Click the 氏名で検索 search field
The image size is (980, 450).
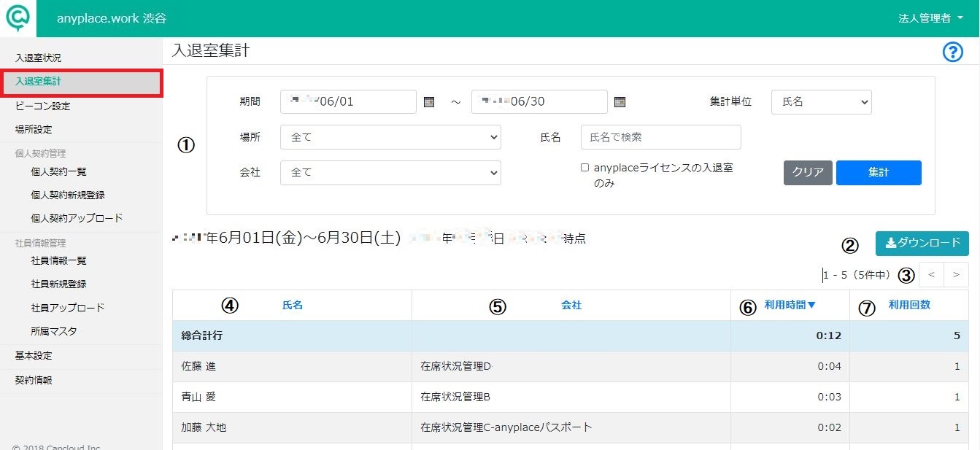pyautogui.click(x=661, y=137)
